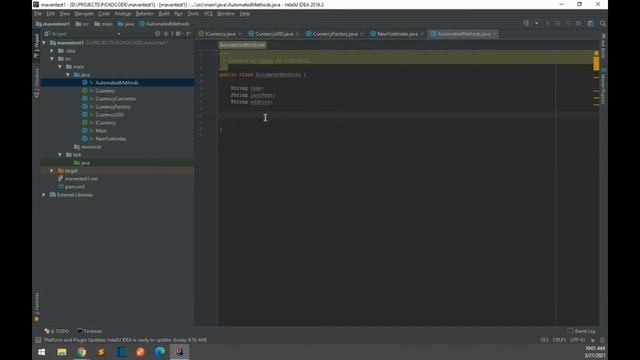Click maventest1 in the breadcrumb bar

tap(53, 24)
